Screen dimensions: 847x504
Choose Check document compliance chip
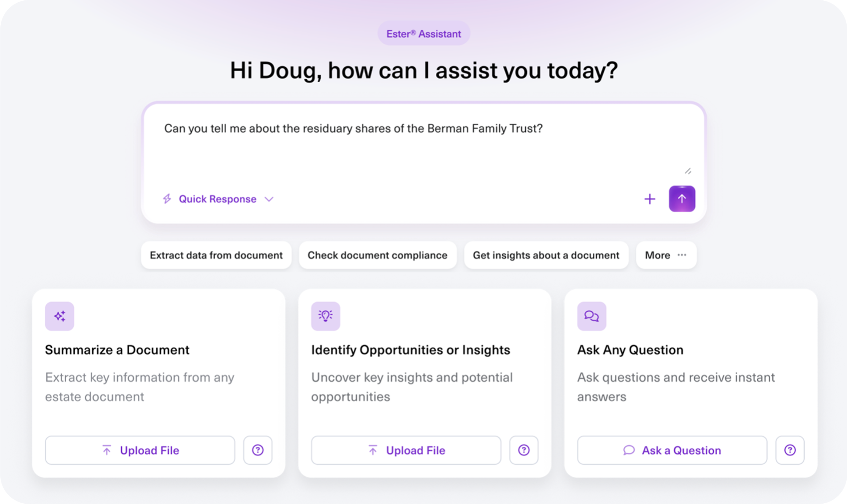coord(377,255)
